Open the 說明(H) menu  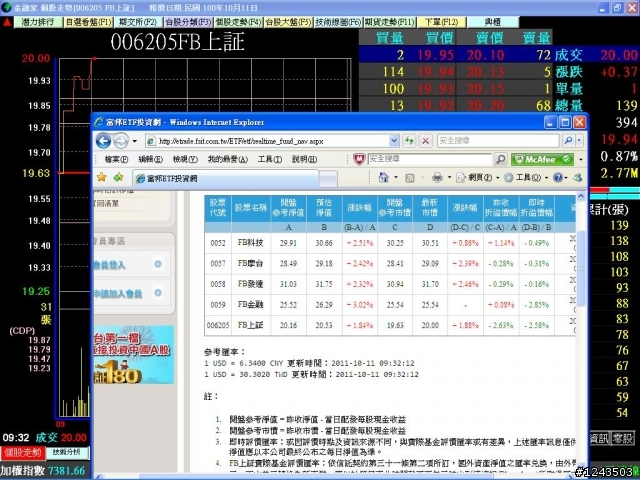pyautogui.click(x=304, y=159)
